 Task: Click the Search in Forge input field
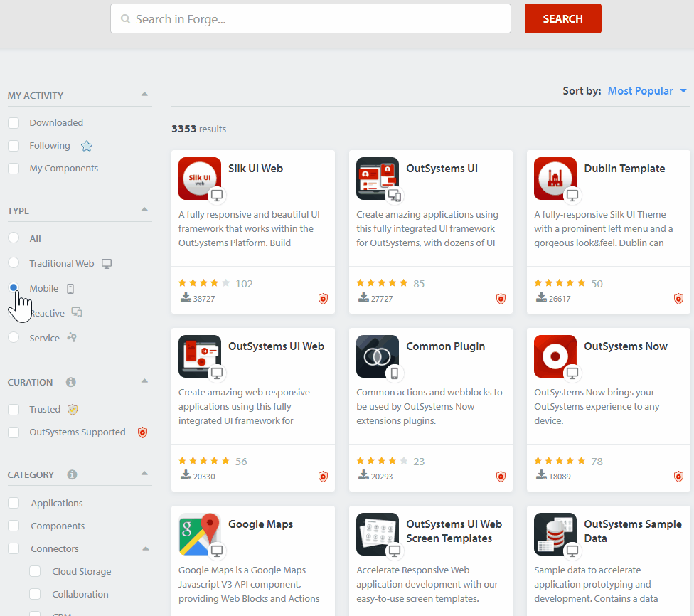tap(311, 19)
